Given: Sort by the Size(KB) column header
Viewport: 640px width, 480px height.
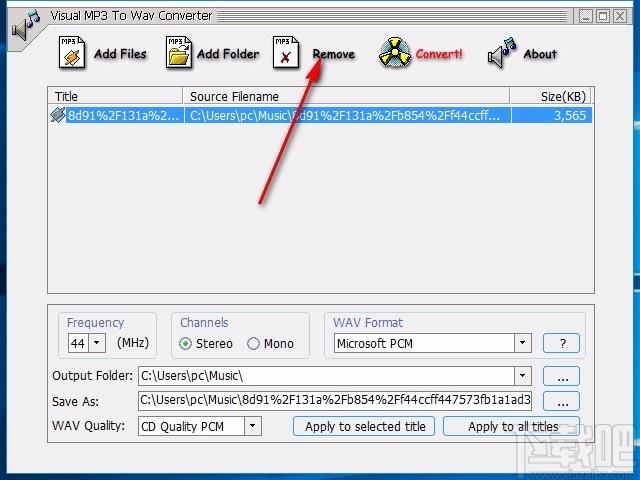Looking at the screenshot, I should tap(550, 96).
